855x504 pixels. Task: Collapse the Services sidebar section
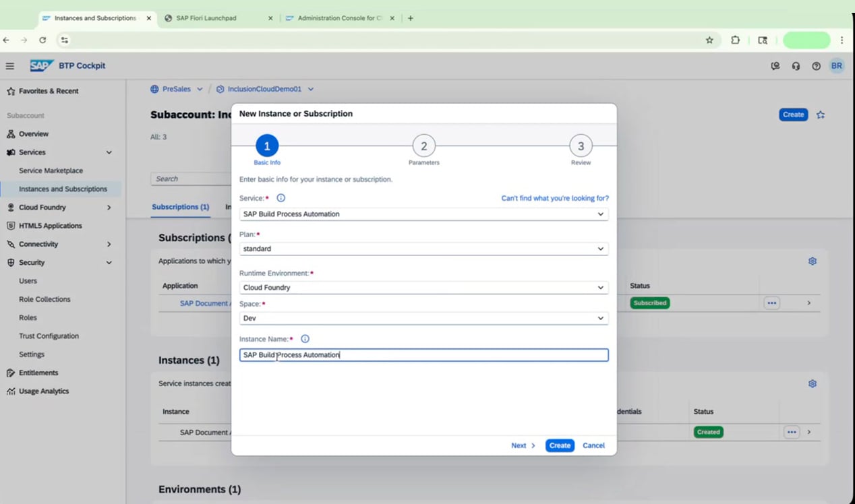[x=109, y=153]
